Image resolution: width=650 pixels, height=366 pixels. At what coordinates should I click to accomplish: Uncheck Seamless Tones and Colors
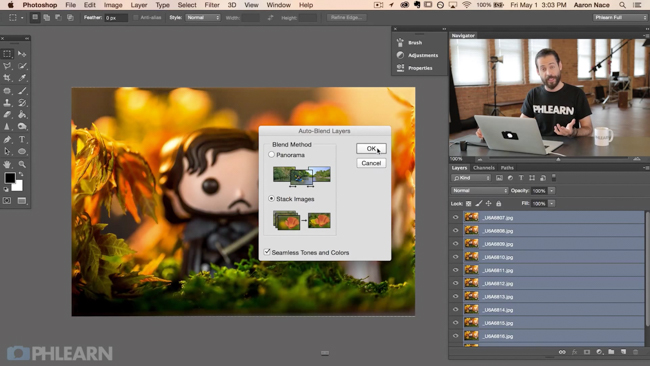click(267, 252)
